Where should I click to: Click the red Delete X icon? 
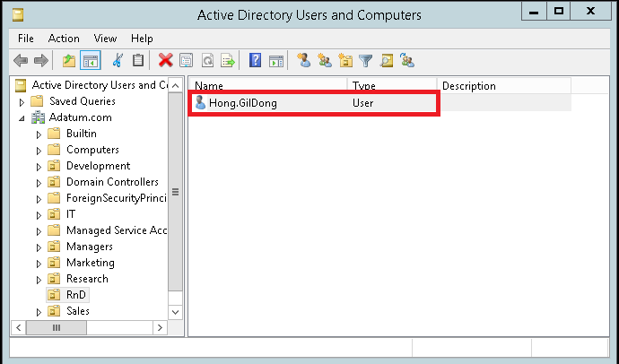point(165,60)
